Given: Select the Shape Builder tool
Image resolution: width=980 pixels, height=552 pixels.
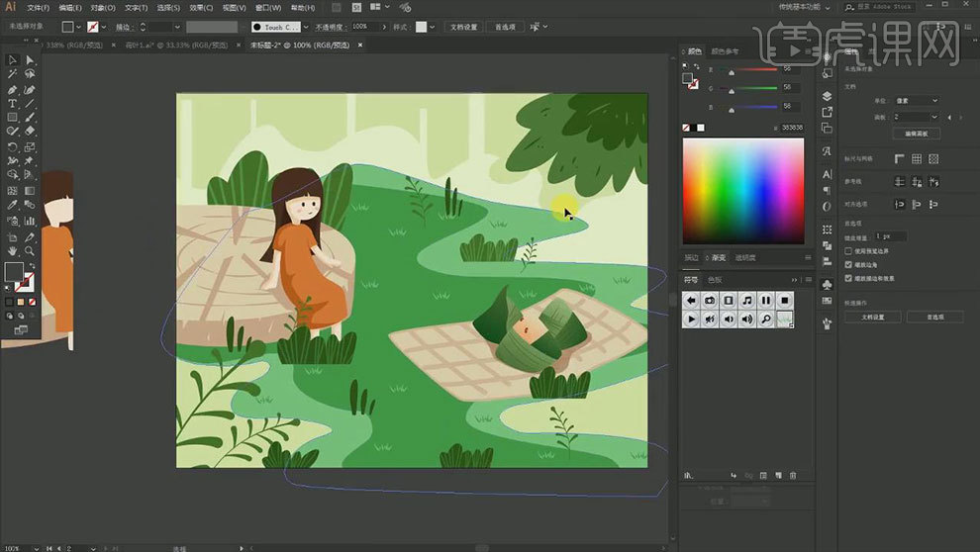Looking at the screenshot, I should [x=12, y=175].
